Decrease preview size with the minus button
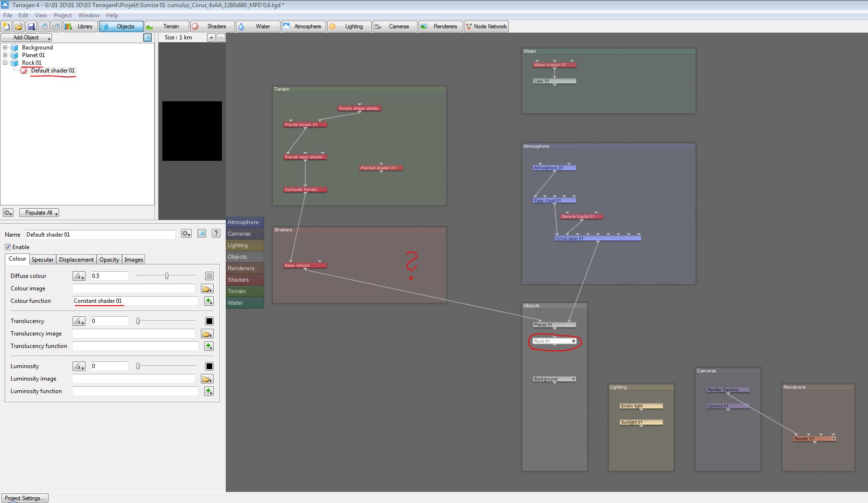Viewport: 868px width, 503px height. tap(220, 37)
